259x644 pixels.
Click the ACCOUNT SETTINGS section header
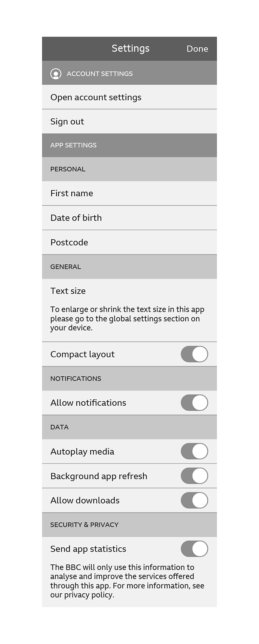(129, 73)
